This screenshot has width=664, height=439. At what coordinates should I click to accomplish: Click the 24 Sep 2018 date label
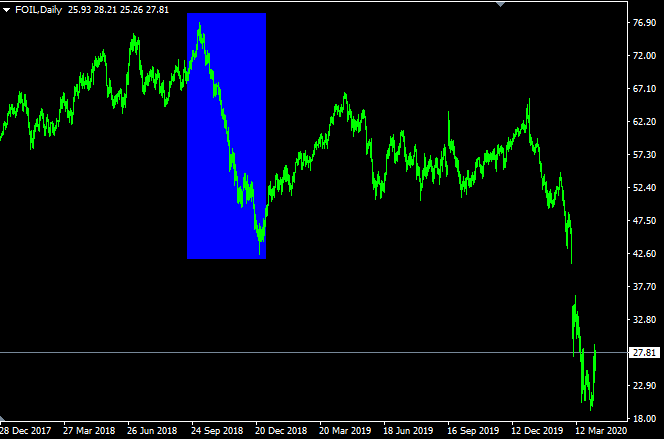coord(217,431)
